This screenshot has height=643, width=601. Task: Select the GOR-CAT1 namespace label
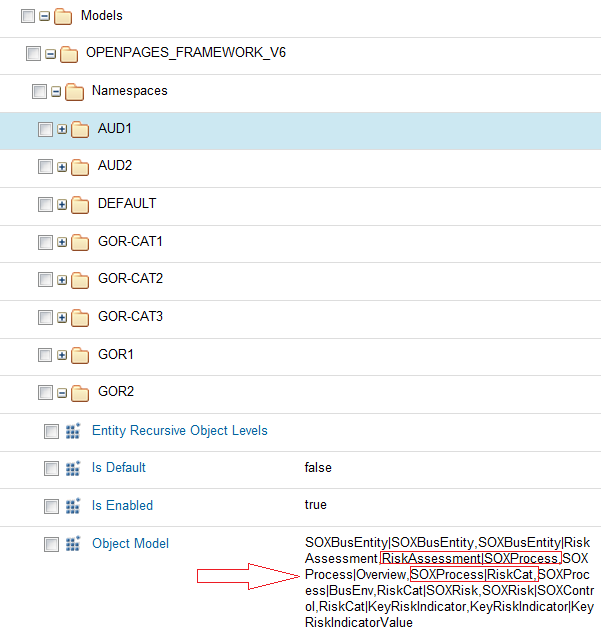[130, 241]
